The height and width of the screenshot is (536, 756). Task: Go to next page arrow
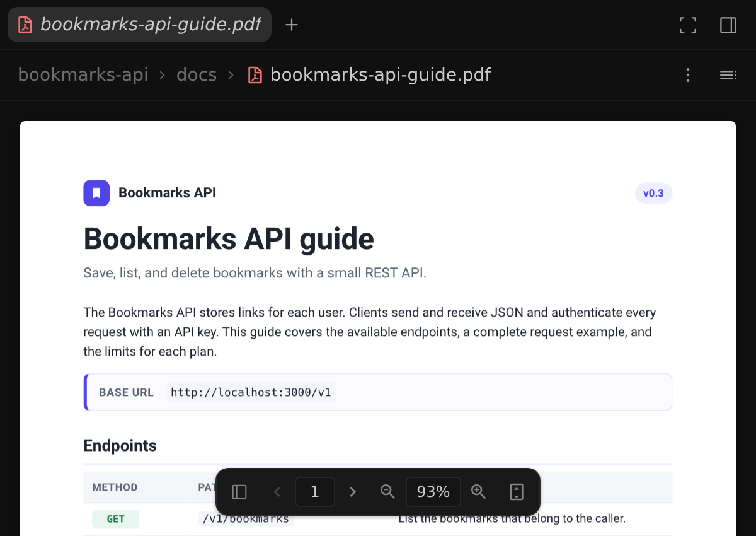point(353,492)
